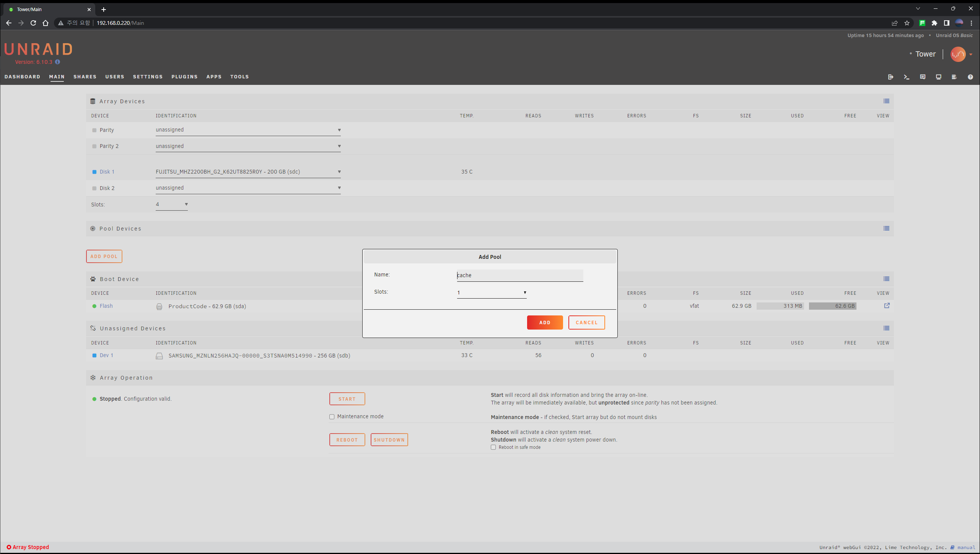Image resolution: width=980 pixels, height=554 pixels.
Task: Click the Flash free space usage bar
Action: tap(832, 306)
